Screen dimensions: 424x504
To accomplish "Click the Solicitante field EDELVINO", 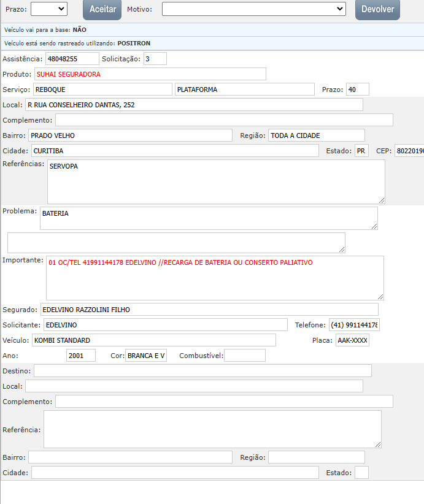I will (x=166, y=326).
